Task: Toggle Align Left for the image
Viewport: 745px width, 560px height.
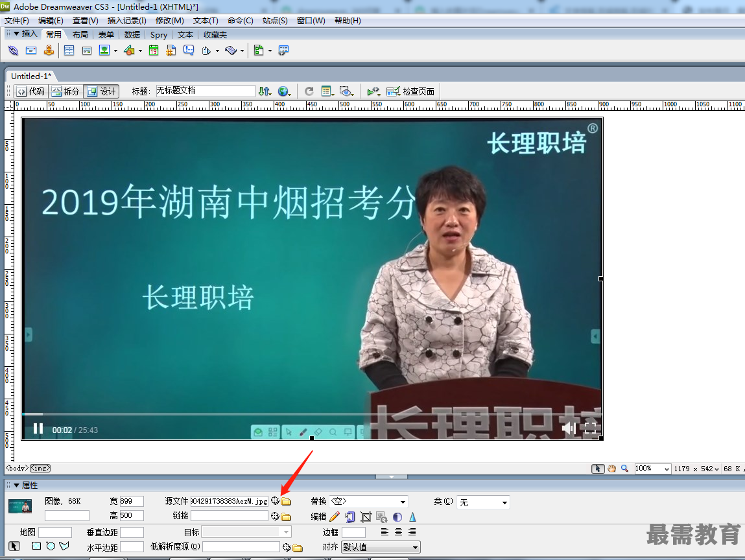Action: click(384, 532)
